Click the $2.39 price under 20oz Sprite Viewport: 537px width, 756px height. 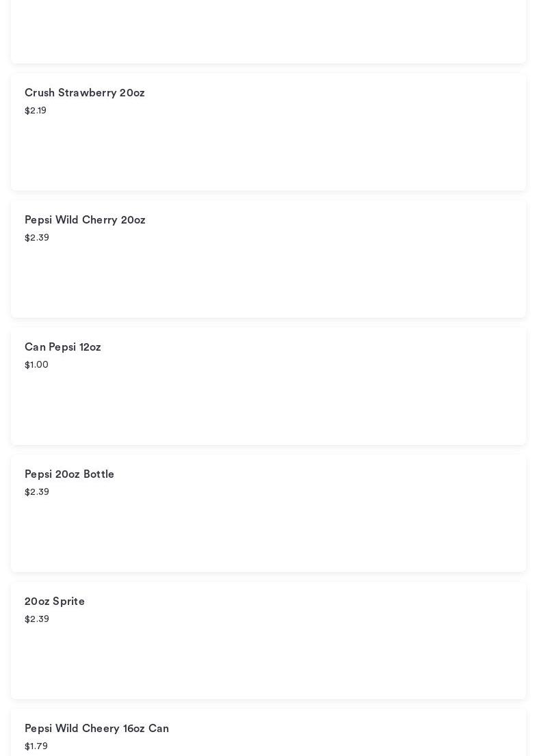pyautogui.click(x=37, y=619)
